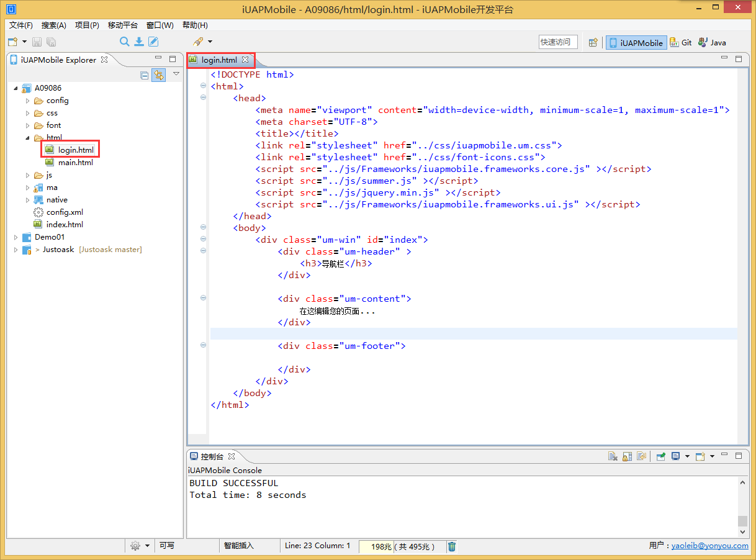
Task: Open the Open Console dropdown arrow
Action: [x=712, y=456]
